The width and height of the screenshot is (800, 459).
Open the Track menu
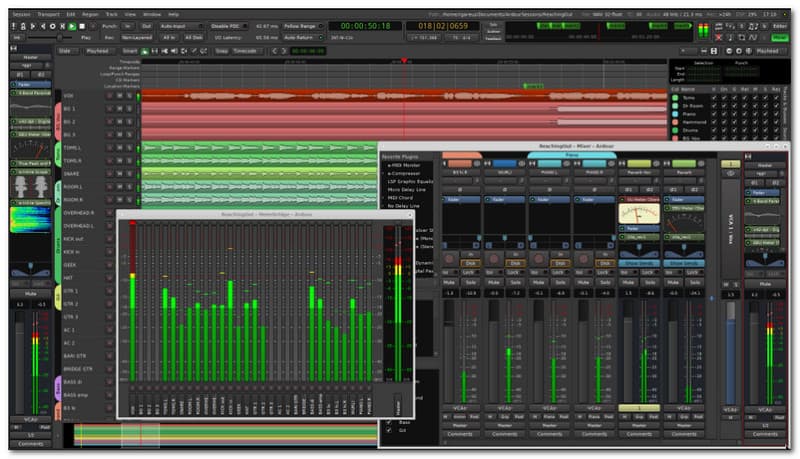[x=111, y=14]
